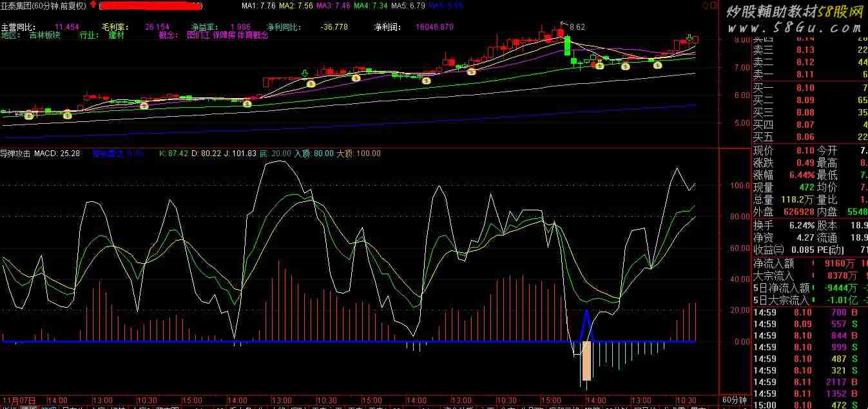Open the 体育概念 concept link
868x409 pixels.
[253, 35]
